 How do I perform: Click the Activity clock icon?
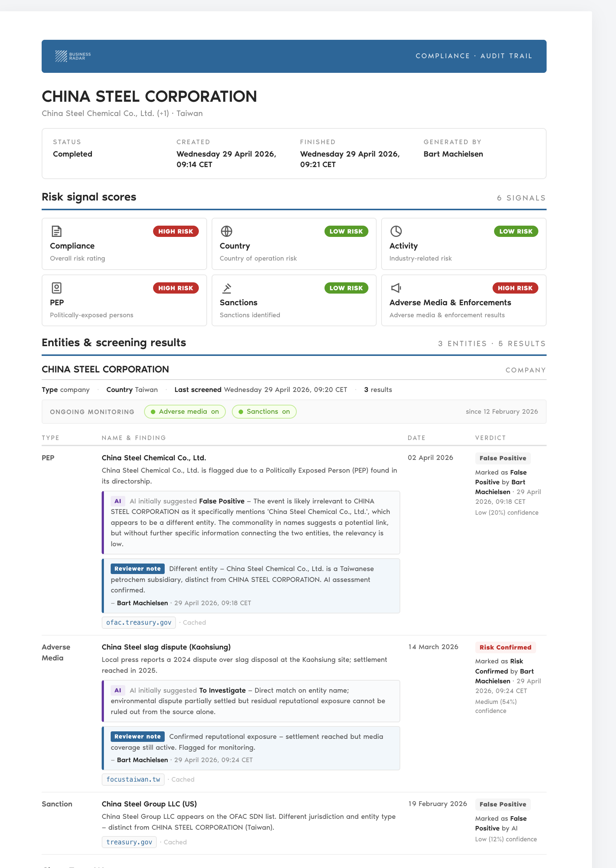(396, 231)
